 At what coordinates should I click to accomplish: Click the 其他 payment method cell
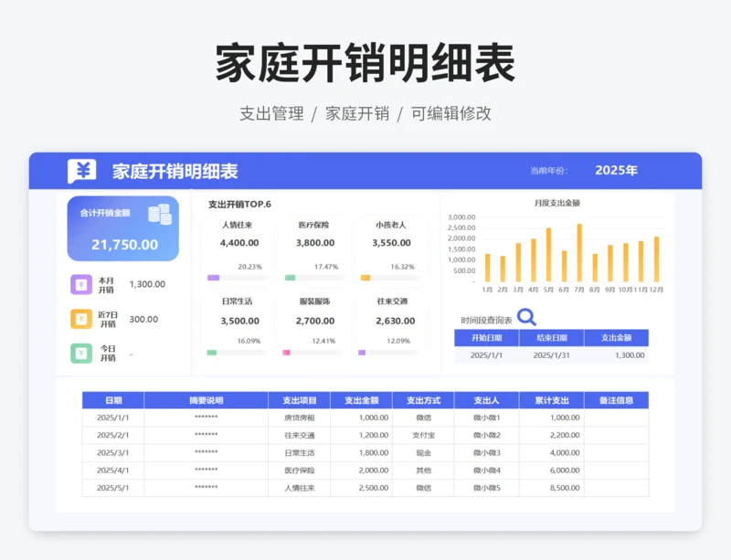[423, 470]
